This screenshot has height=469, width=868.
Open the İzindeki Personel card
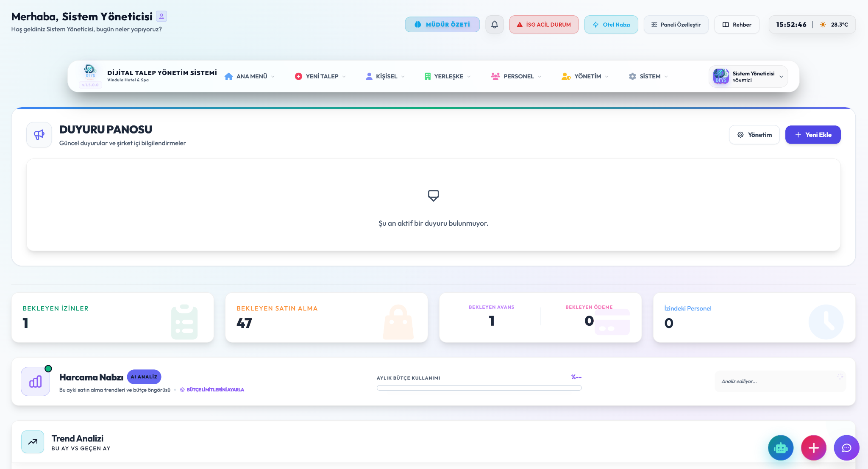point(754,317)
